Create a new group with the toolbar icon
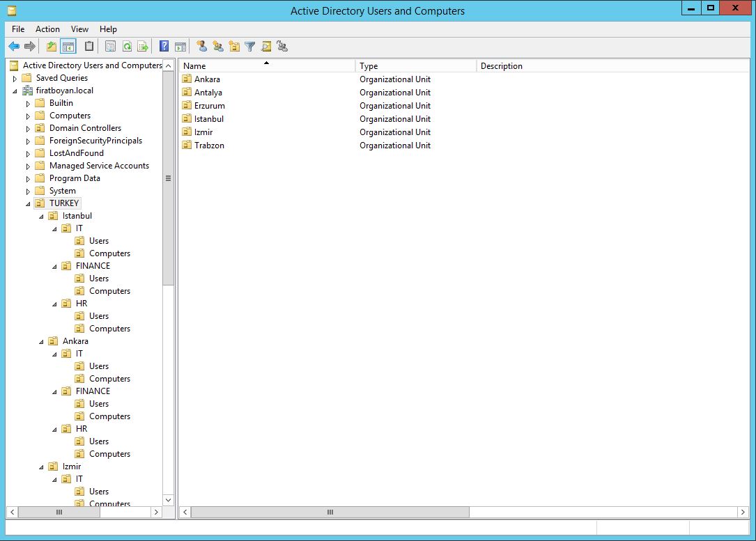The height and width of the screenshot is (541, 756). tap(218, 46)
